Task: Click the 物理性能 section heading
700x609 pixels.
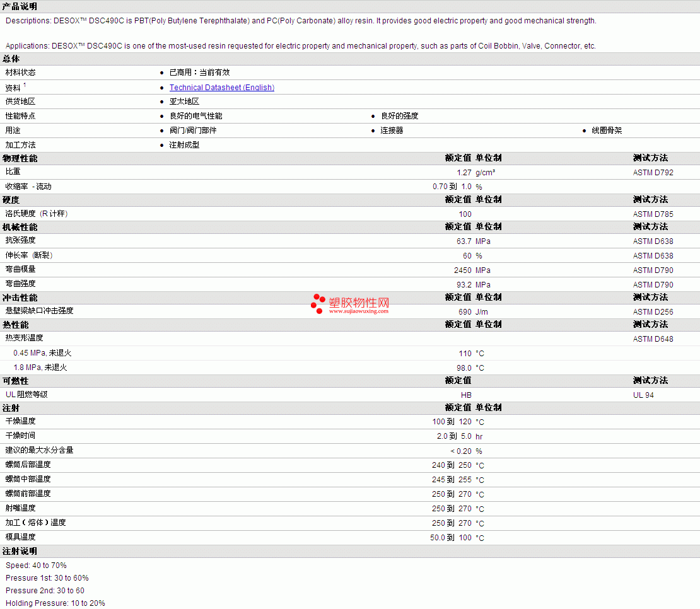Action: 20,158
